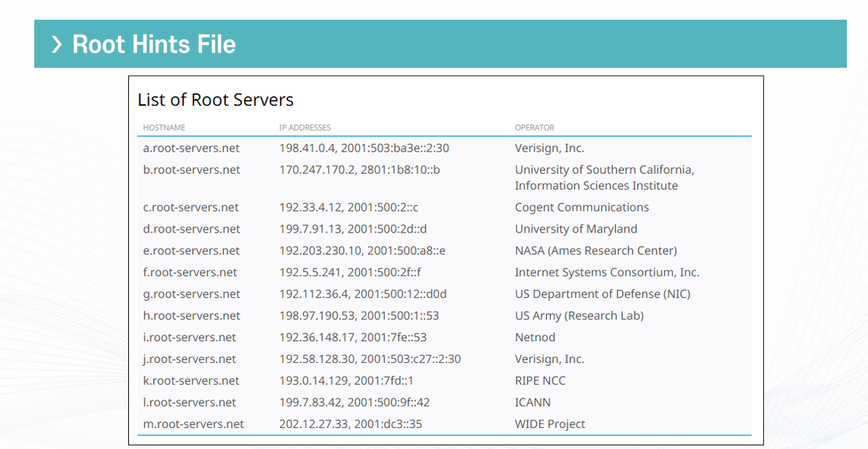Image resolution: width=868 pixels, height=449 pixels.
Task: Click operator RIPE NCC
Action: coord(540,380)
